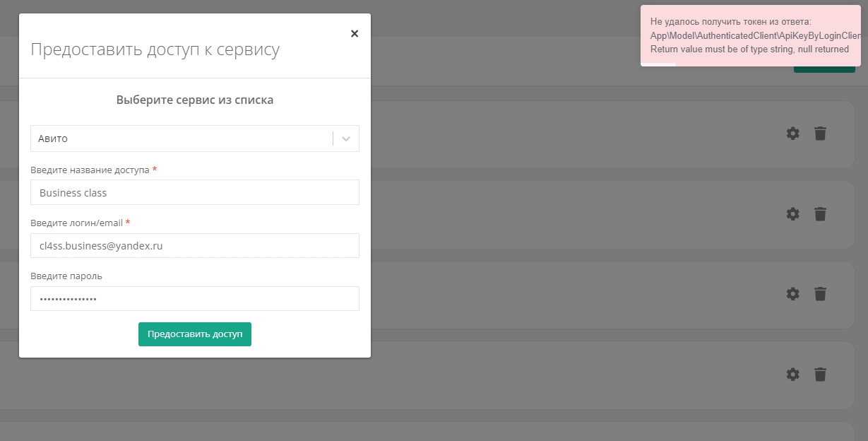Click the green button behind the error toast
This screenshot has width=868, height=441.
click(824, 69)
